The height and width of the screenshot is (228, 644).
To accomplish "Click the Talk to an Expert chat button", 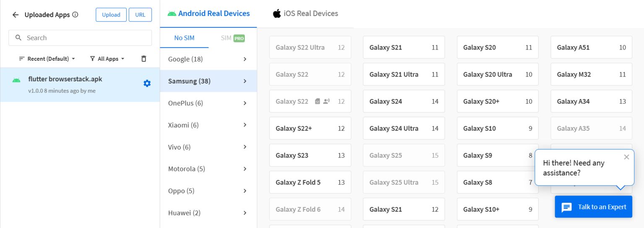I will [593, 207].
